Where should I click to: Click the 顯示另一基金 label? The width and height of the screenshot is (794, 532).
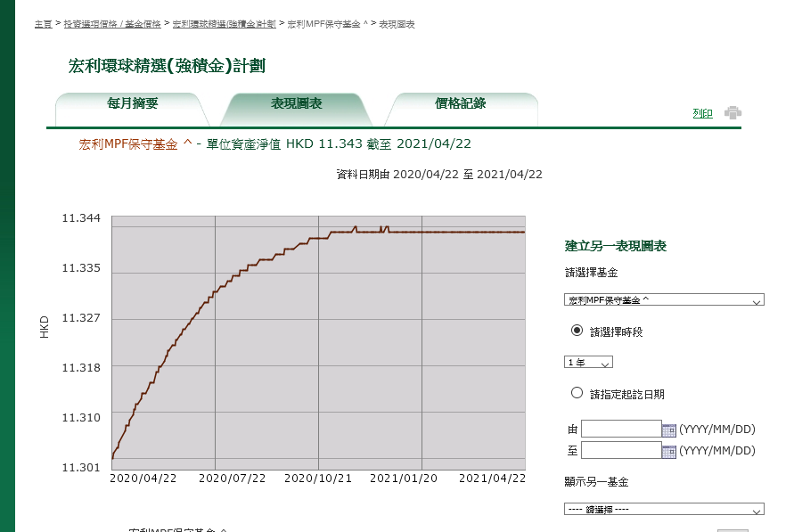point(596,482)
